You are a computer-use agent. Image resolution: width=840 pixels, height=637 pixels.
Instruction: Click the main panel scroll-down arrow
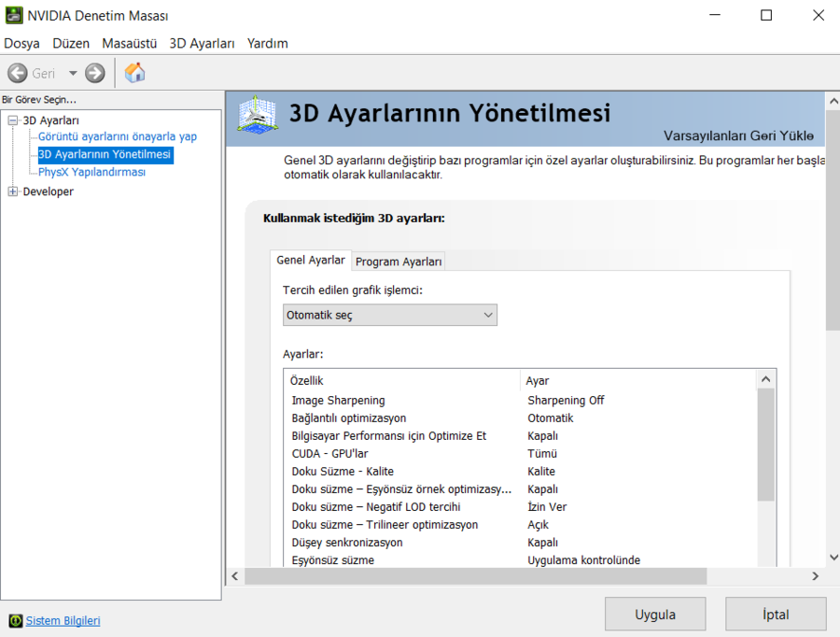pyautogui.click(x=833, y=558)
